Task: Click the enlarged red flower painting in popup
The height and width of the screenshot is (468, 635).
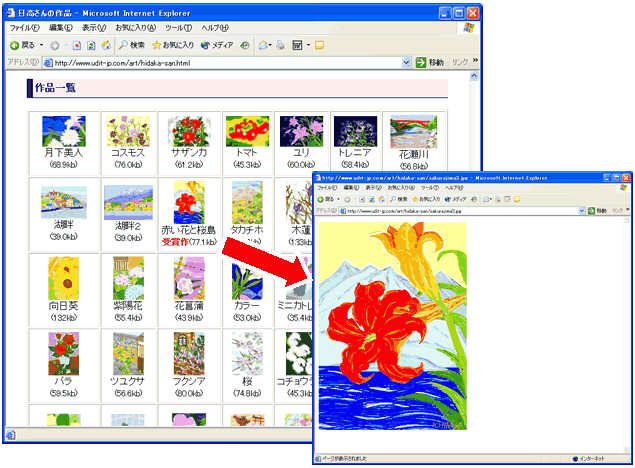Action: (x=392, y=326)
